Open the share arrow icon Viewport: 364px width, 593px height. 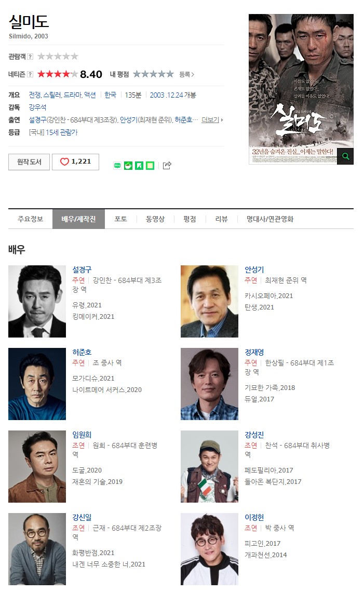pyautogui.click(x=167, y=165)
